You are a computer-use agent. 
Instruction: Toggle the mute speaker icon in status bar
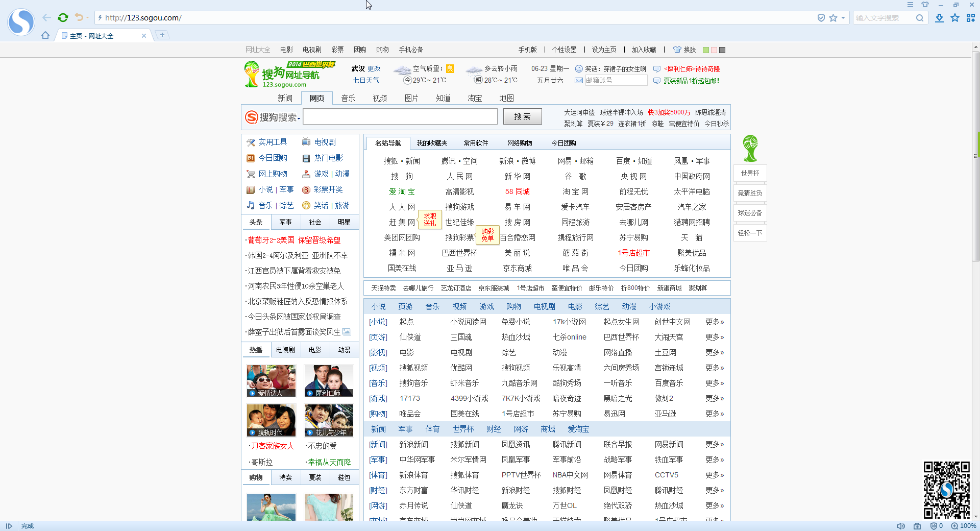[x=901, y=526]
